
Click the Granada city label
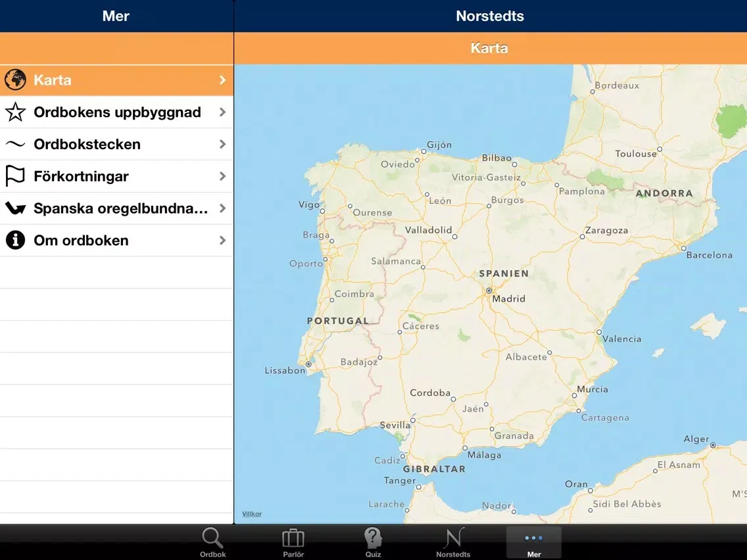514,436
